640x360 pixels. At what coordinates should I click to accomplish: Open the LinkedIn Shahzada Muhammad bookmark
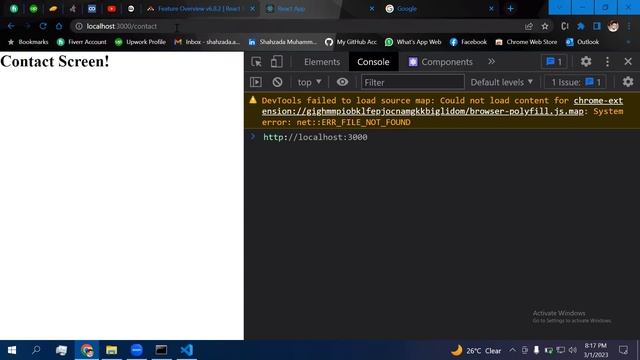pyautogui.click(x=282, y=42)
